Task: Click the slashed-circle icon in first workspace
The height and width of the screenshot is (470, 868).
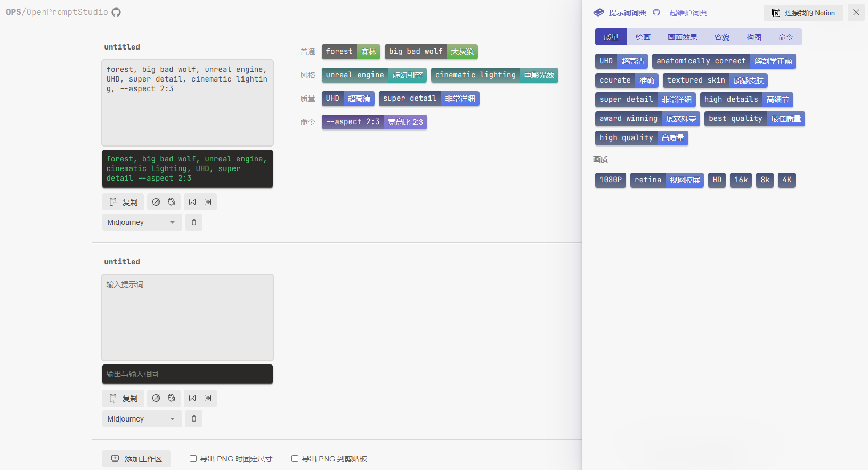Action: [156, 202]
